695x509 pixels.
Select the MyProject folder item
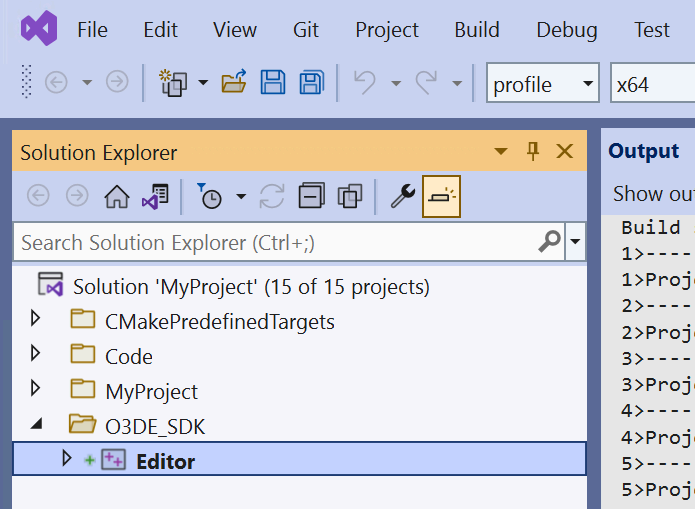pyautogui.click(x=151, y=391)
